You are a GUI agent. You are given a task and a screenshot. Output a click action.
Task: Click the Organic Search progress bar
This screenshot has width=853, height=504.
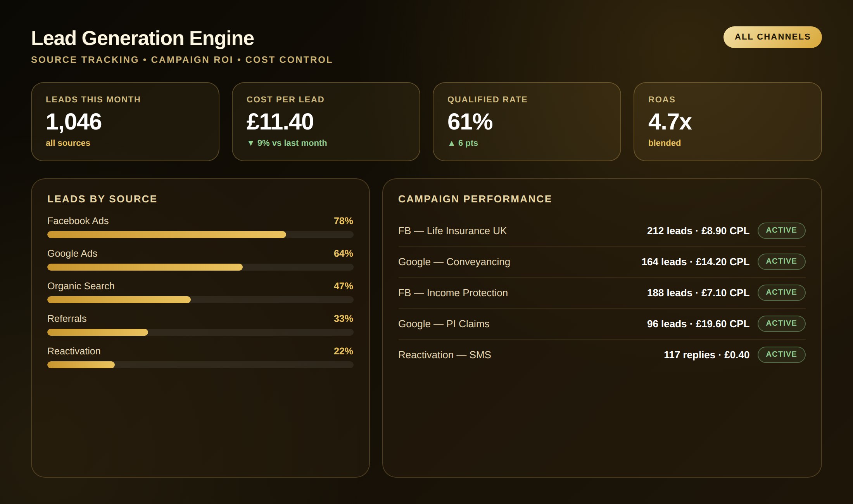(200, 300)
